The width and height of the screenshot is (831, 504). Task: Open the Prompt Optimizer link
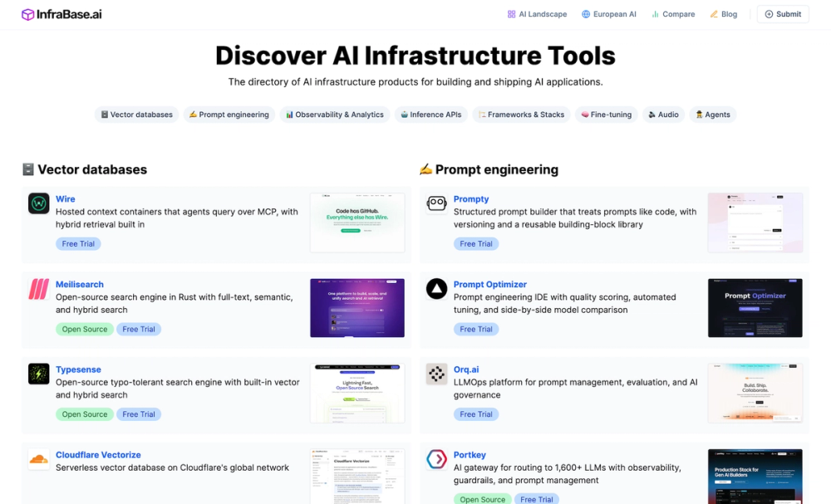[x=490, y=284]
